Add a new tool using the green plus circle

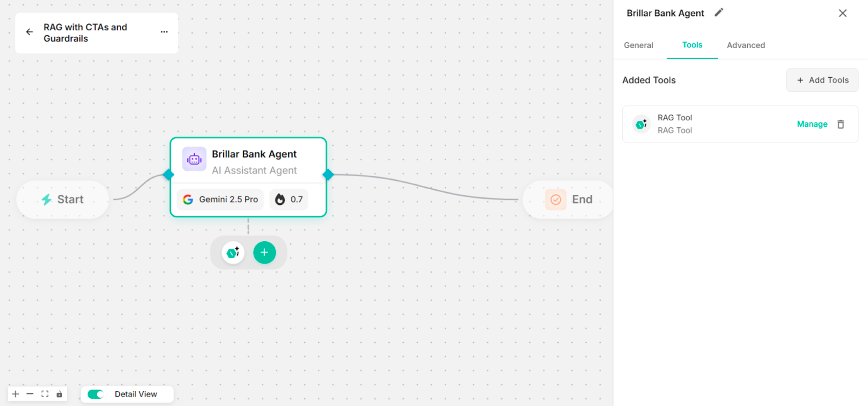coord(265,252)
